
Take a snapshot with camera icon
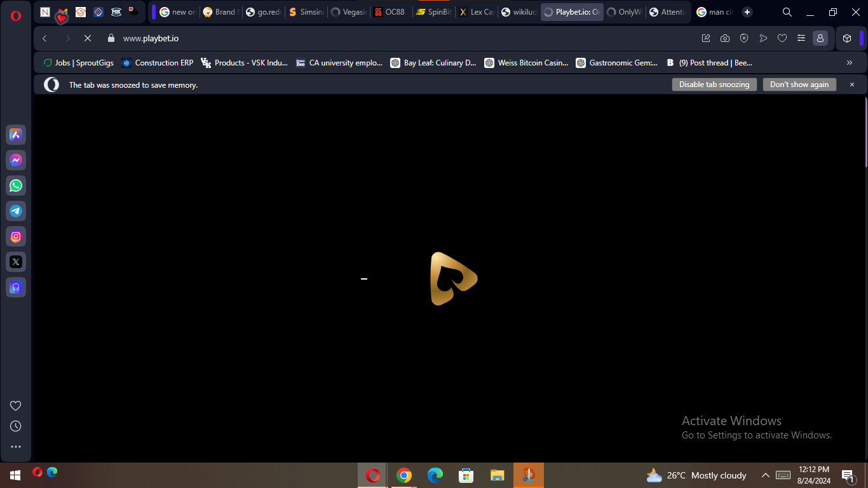point(725,38)
